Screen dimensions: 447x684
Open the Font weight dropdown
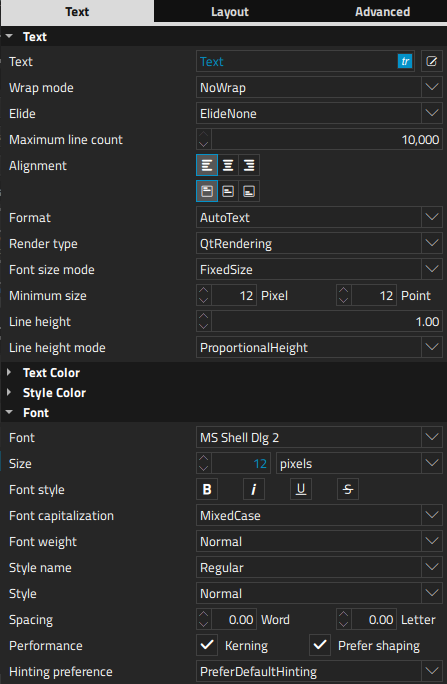pyautogui.click(x=319, y=542)
